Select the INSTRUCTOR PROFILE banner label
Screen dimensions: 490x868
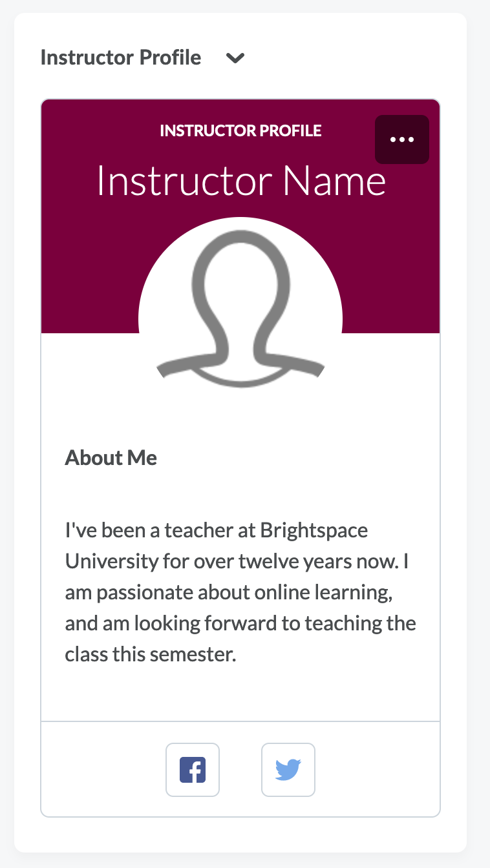pyautogui.click(x=240, y=130)
